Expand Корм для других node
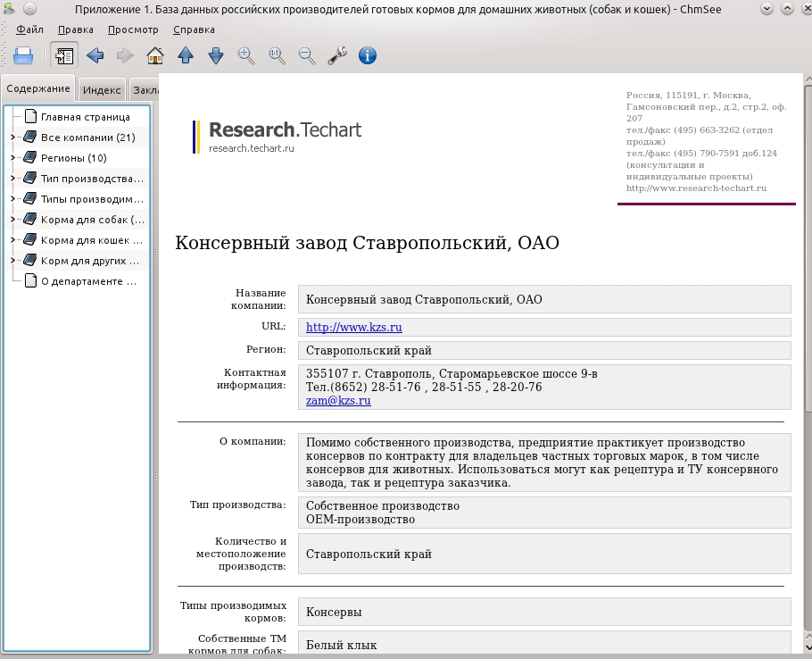This screenshot has height=659, width=812. click(x=13, y=261)
